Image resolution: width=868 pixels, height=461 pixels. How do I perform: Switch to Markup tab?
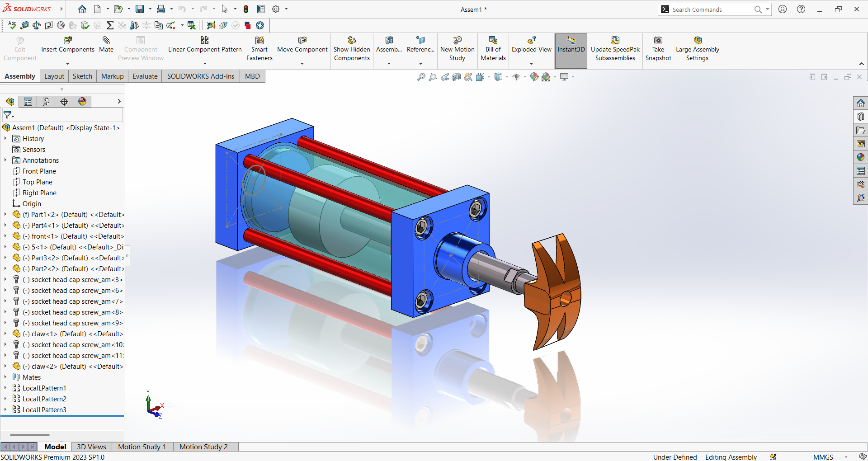(x=112, y=76)
